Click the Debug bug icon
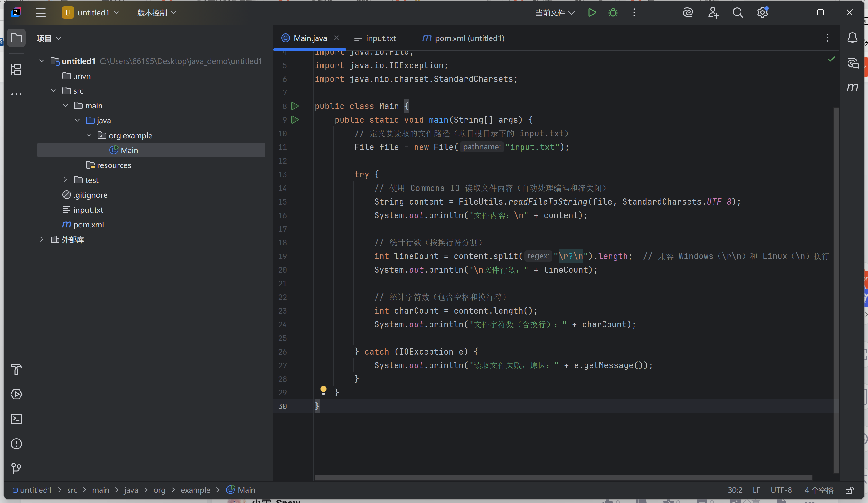 pyautogui.click(x=613, y=13)
